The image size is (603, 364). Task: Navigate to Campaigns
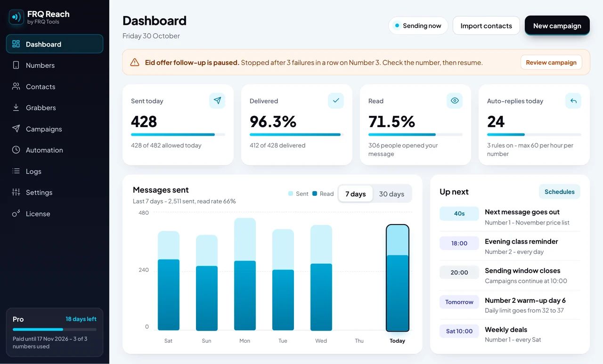point(55,129)
